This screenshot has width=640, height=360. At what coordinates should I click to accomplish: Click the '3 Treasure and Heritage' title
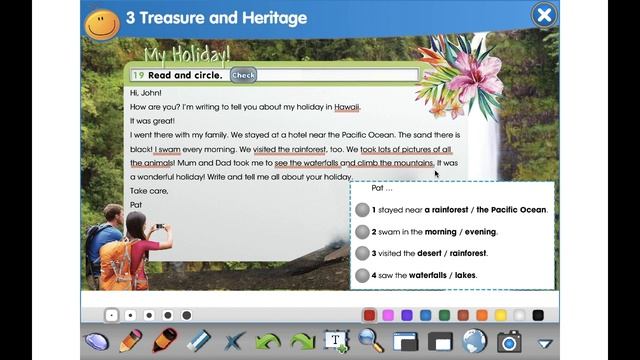216,18
